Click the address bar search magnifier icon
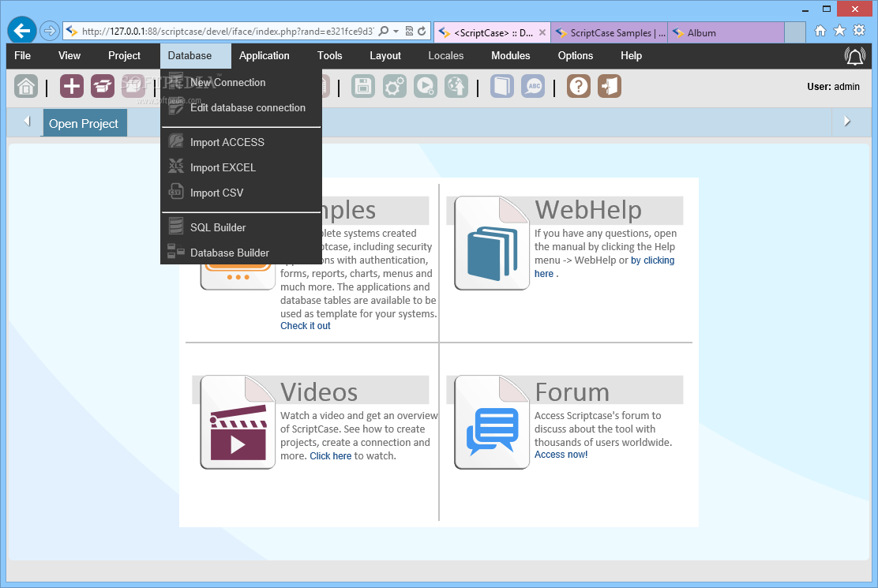The height and width of the screenshot is (588, 878). 384,32
